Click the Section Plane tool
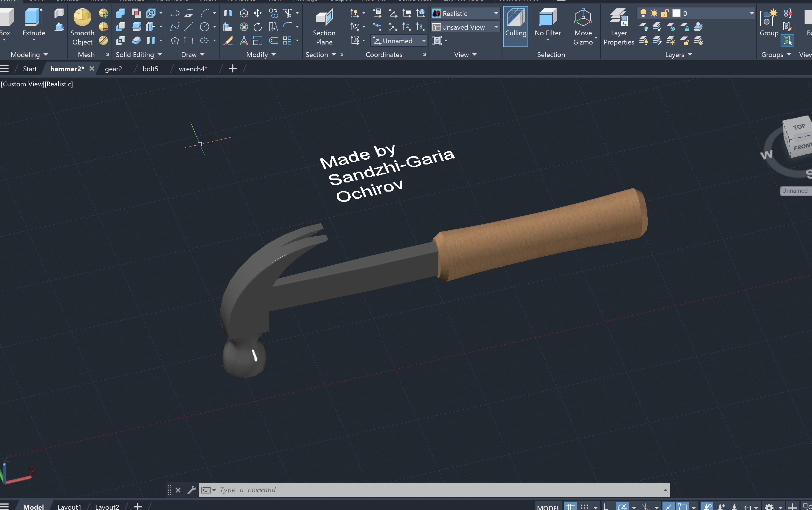This screenshot has width=812, height=510. click(x=324, y=27)
